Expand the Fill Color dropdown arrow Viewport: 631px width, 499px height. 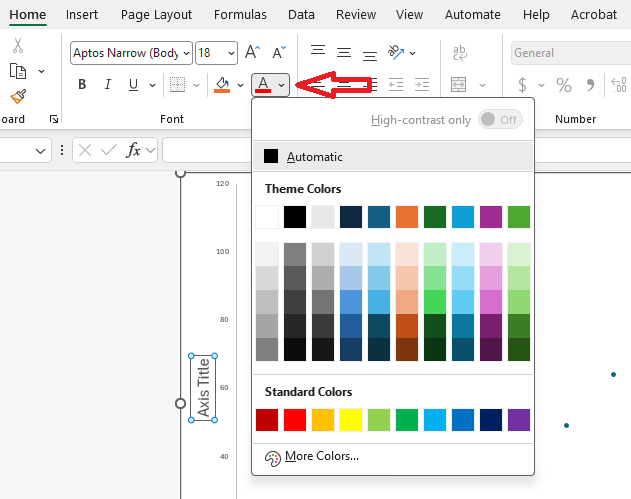click(241, 85)
